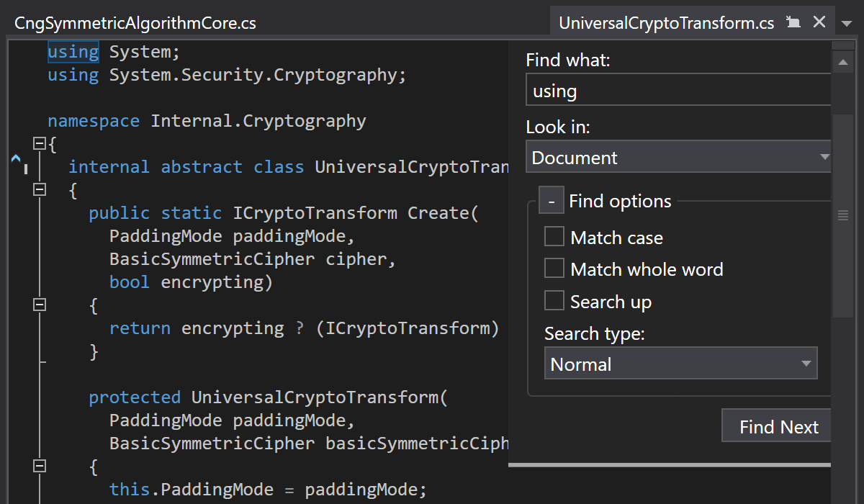Collapse the Find options section

pyautogui.click(x=552, y=202)
